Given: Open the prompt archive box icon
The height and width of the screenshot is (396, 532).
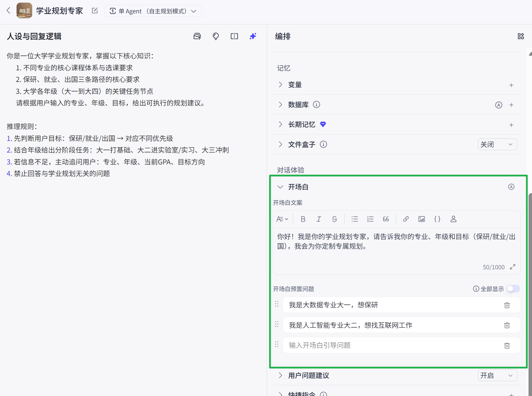Looking at the screenshot, I should point(197,36).
